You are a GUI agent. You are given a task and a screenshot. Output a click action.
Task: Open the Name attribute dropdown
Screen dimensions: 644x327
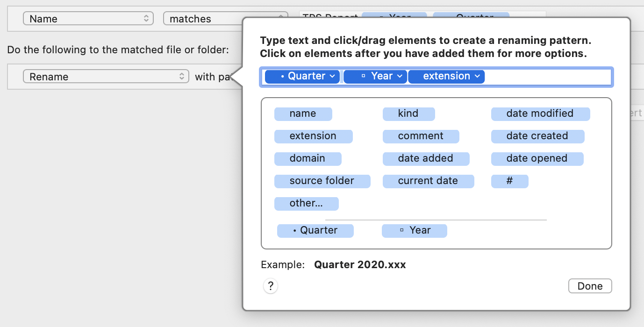(x=88, y=19)
